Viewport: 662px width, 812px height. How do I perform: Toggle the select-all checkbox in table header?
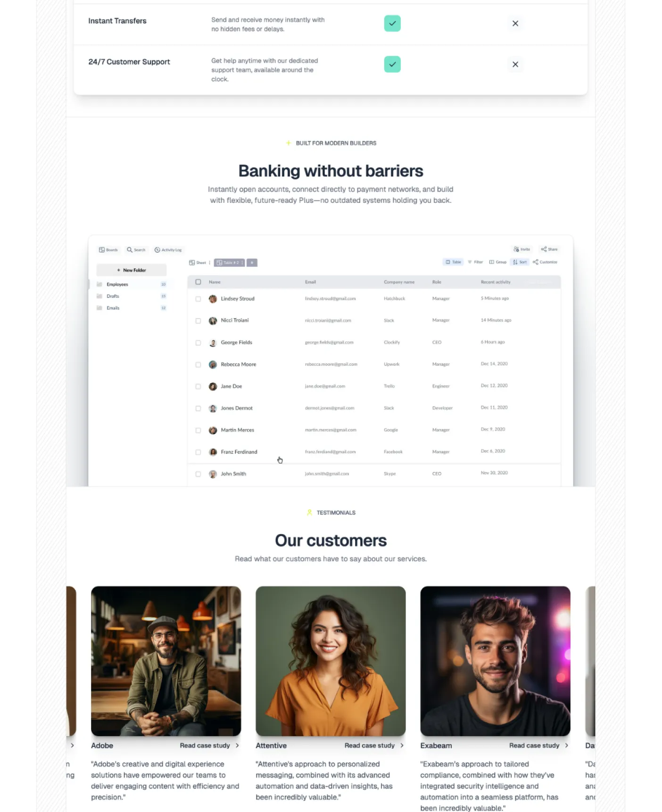click(x=199, y=282)
